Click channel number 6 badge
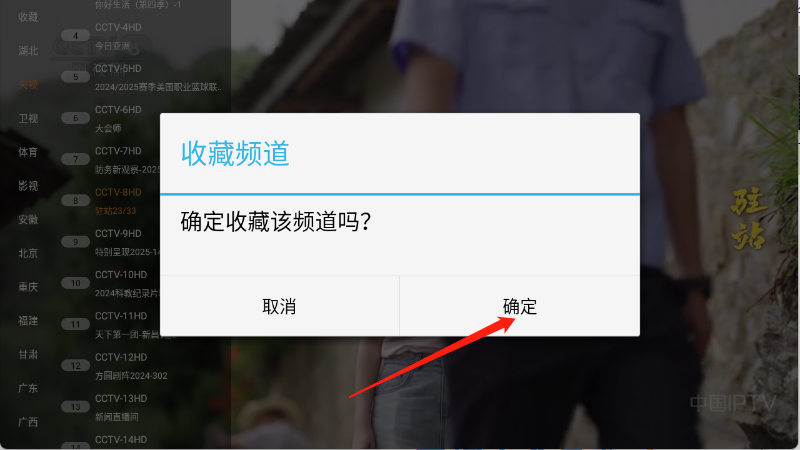800x450 pixels. click(x=76, y=118)
